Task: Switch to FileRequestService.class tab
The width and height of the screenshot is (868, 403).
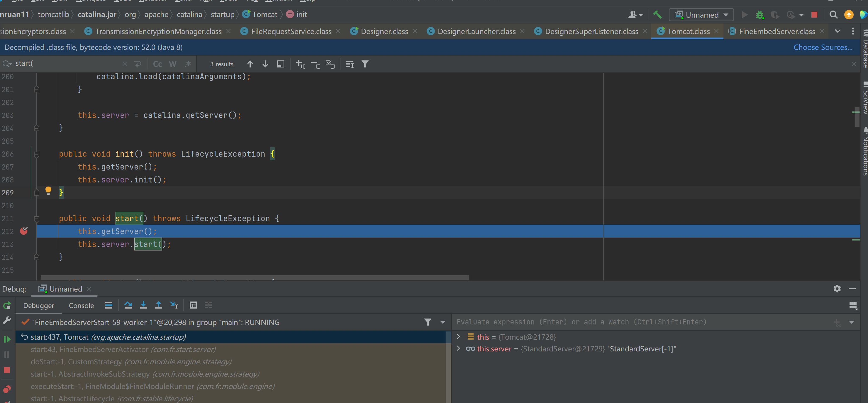Action: tap(291, 31)
